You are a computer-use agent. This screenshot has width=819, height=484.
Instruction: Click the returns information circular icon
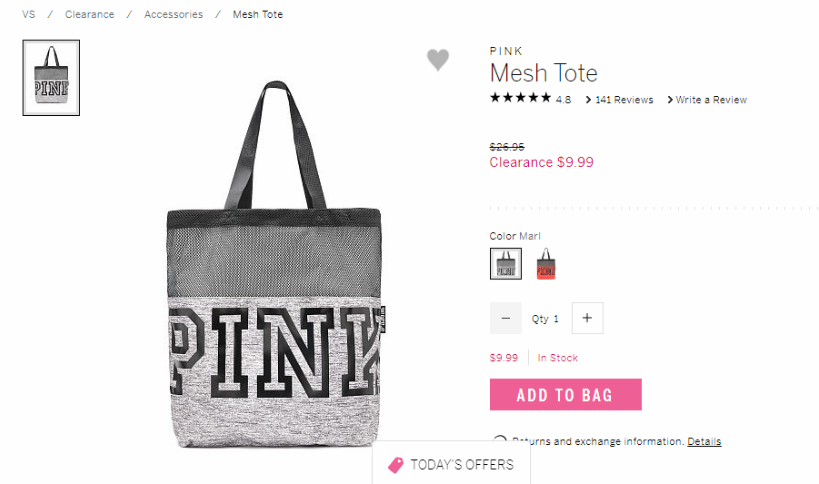tap(499, 440)
